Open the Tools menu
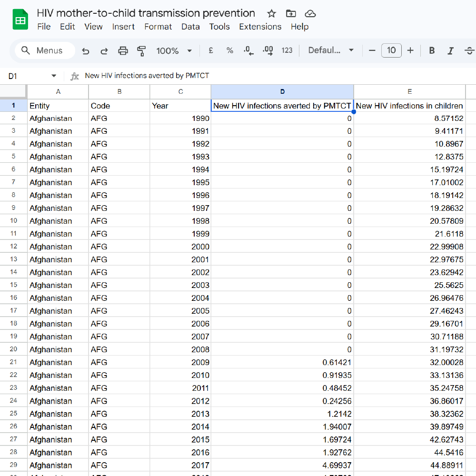Screen dimensions: 476x476 219,27
